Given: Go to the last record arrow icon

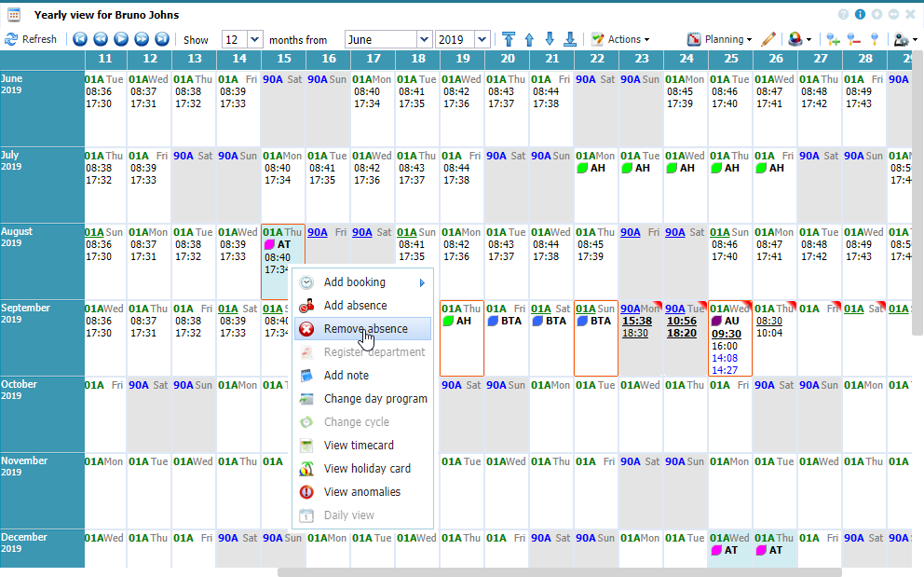Looking at the screenshot, I should point(162,39).
